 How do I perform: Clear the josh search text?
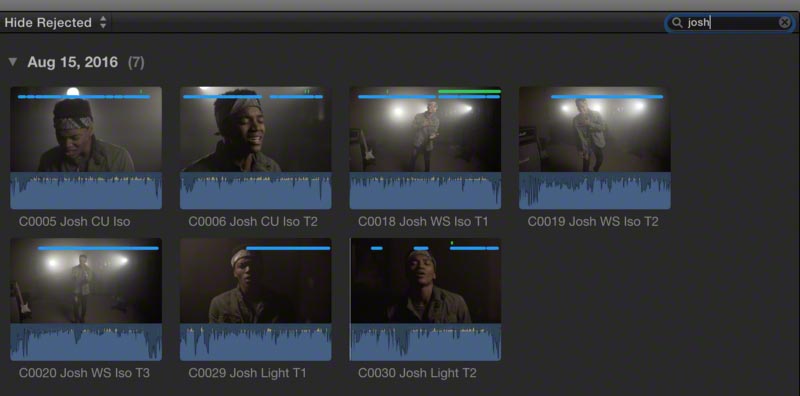[x=784, y=22]
